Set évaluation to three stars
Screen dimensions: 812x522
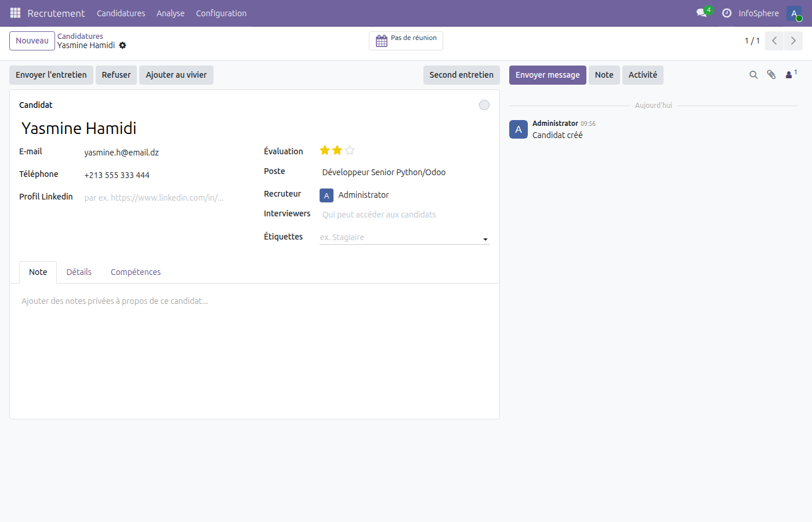(x=350, y=150)
